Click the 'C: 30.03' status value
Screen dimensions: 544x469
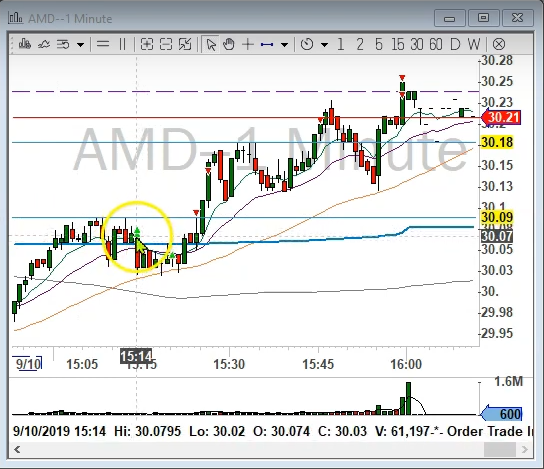click(342, 431)
